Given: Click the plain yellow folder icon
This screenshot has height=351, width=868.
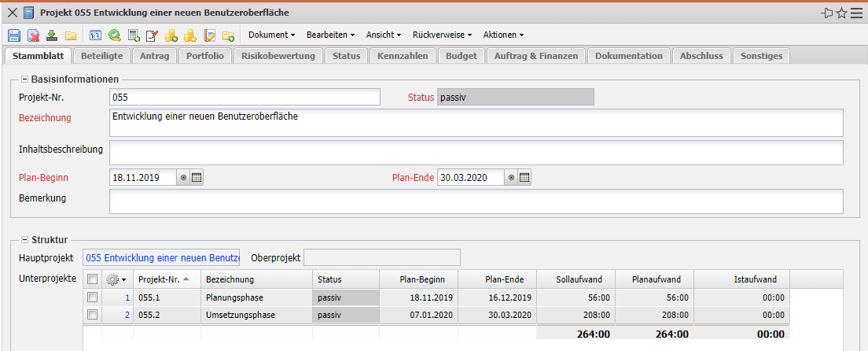Looking at the screenshot, I should [x=70, y=35].
